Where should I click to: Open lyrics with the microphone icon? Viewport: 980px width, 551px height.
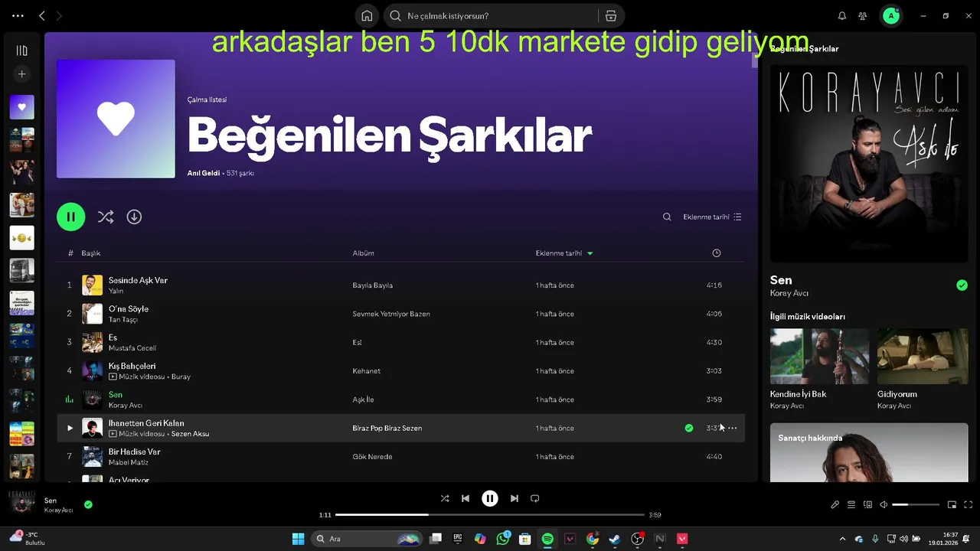pyautogui.click(x=835, y=504)
